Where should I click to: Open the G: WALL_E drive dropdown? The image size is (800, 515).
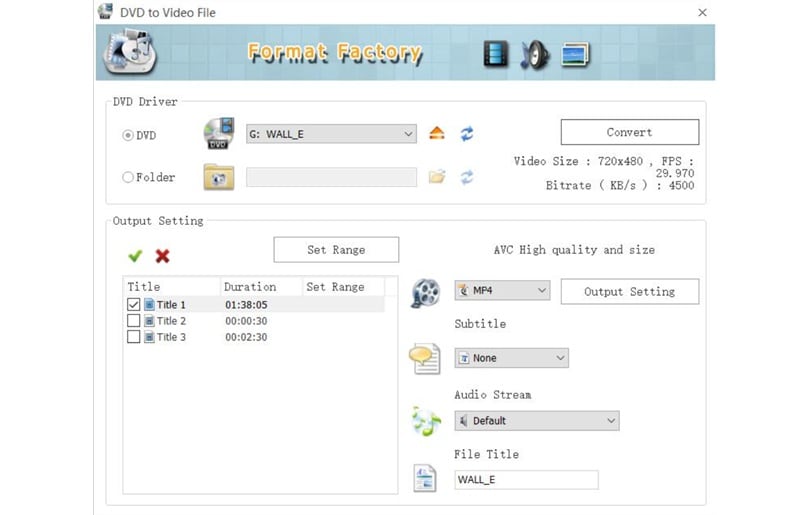coord(331,134)
